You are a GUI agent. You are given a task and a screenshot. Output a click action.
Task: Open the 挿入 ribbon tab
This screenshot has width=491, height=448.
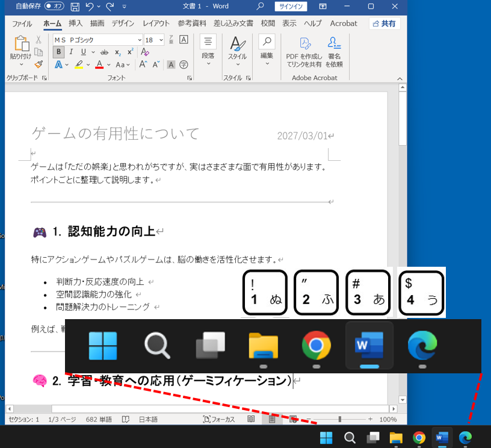75,23
